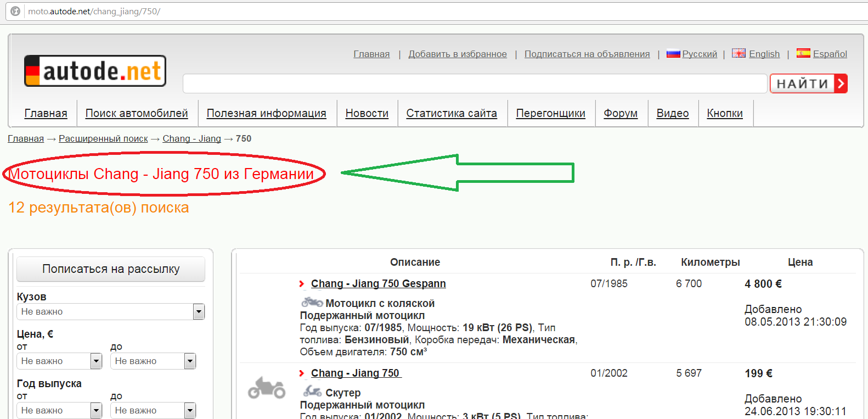Click the autode.net logo
The image size is (868, 419).
point(95,71)
